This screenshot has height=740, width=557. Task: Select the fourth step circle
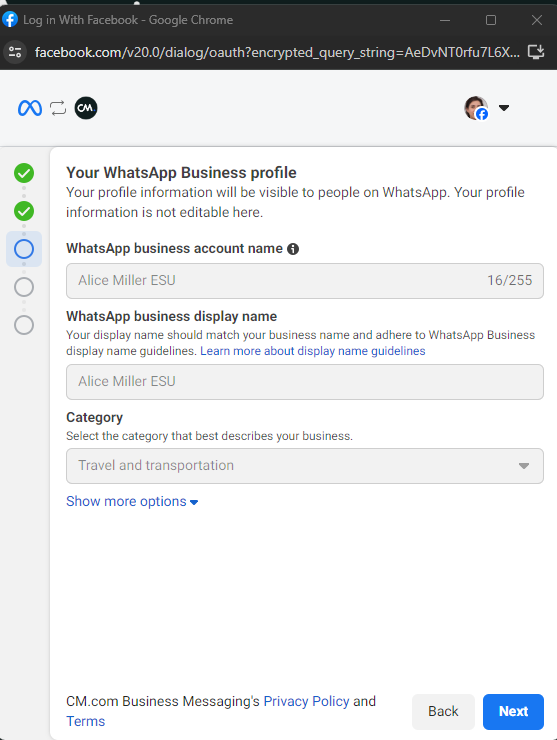(x=24, y=287)
